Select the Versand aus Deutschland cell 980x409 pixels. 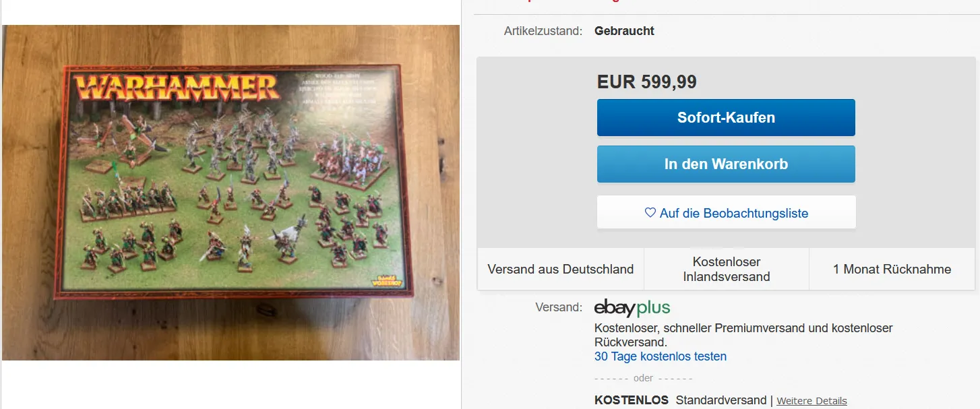tap(561, 269)
